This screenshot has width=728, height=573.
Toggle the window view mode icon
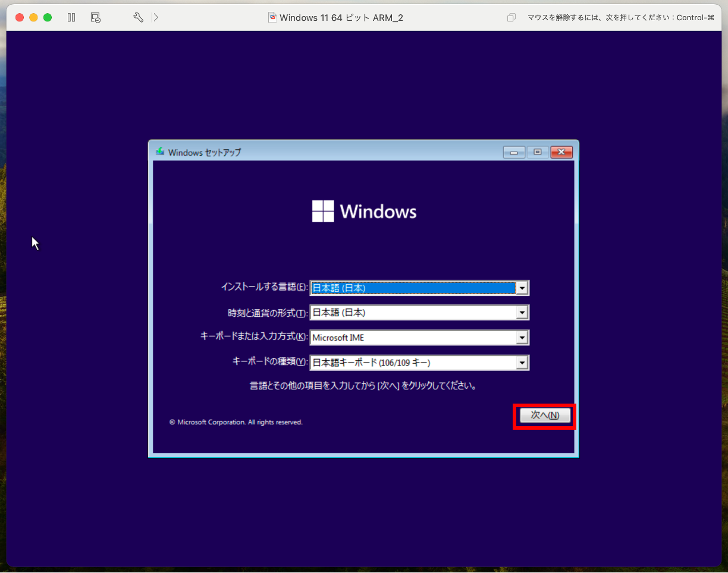click(511, 18)
